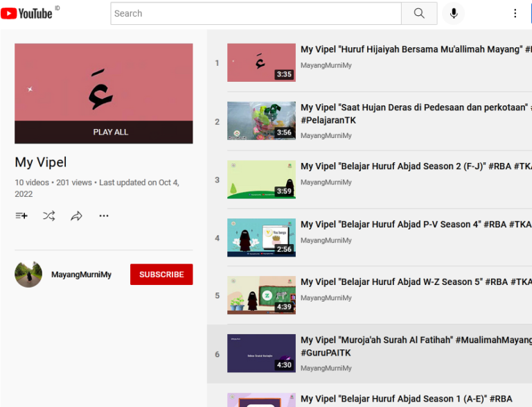Subscribe to the MayangMurniMy channel

click(x=161, y=275)
